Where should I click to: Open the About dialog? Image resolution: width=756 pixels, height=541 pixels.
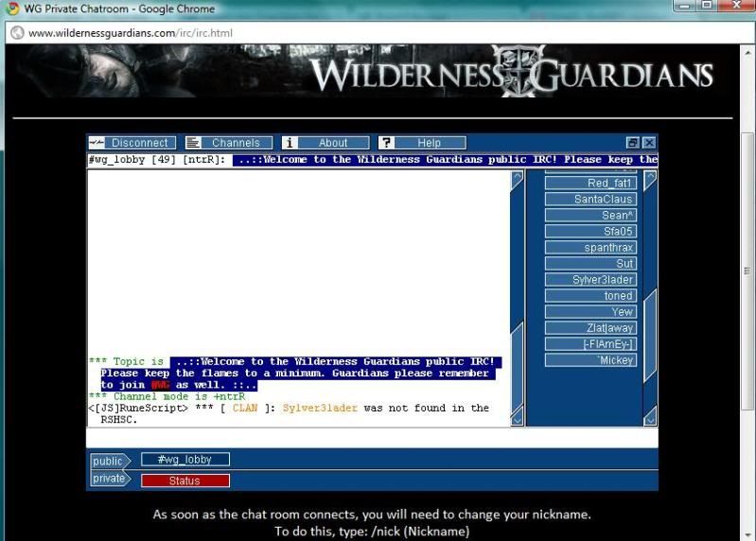(x=325, y=143)
